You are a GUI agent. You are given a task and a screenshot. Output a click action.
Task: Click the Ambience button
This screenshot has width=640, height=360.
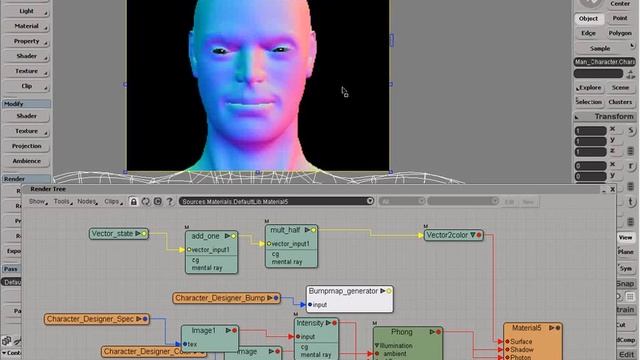(27, 161)
